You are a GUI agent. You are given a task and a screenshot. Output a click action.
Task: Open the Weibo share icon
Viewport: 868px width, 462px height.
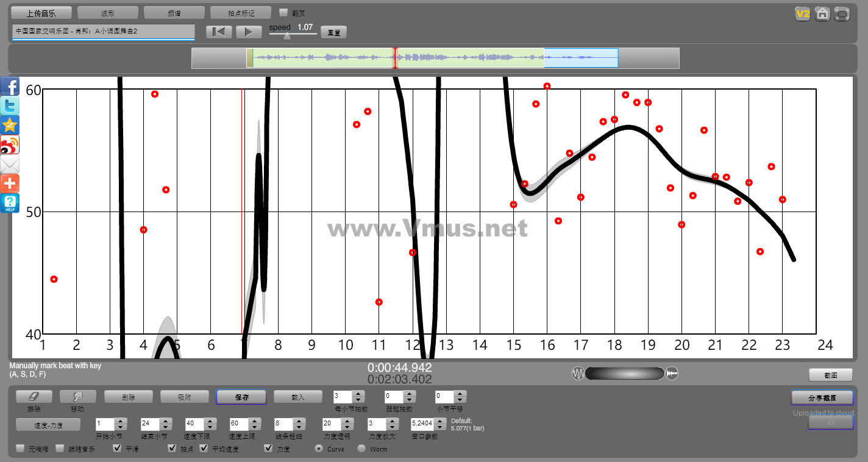click(x=10, y=144)
